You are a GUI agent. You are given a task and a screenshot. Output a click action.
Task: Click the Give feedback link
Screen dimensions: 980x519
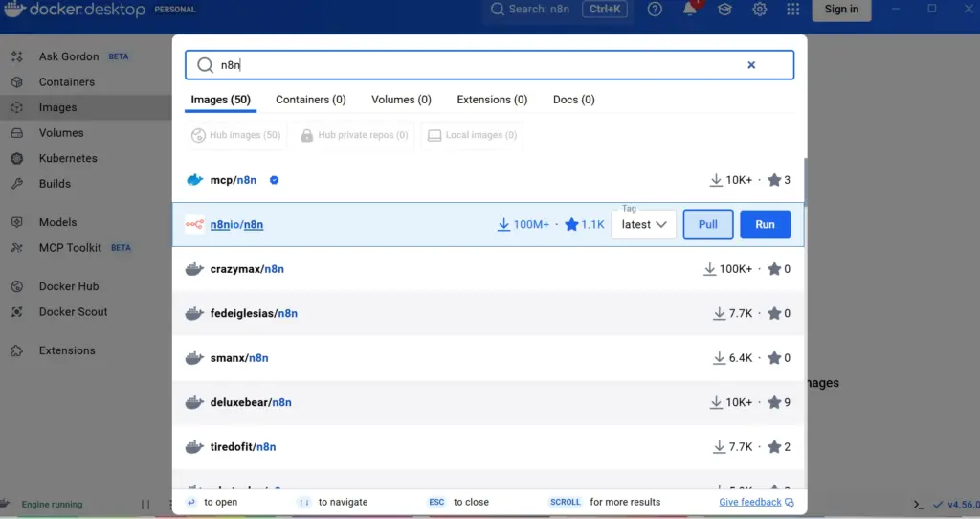756,502
